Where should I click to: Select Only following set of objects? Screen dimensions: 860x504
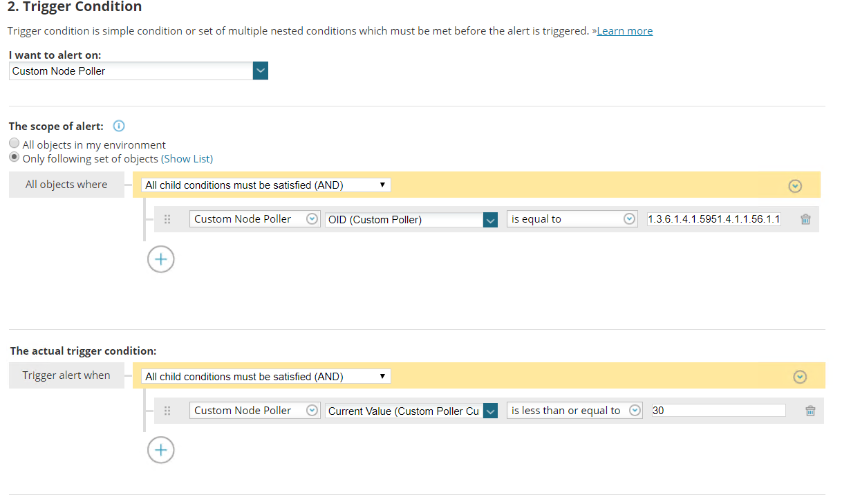14,157
